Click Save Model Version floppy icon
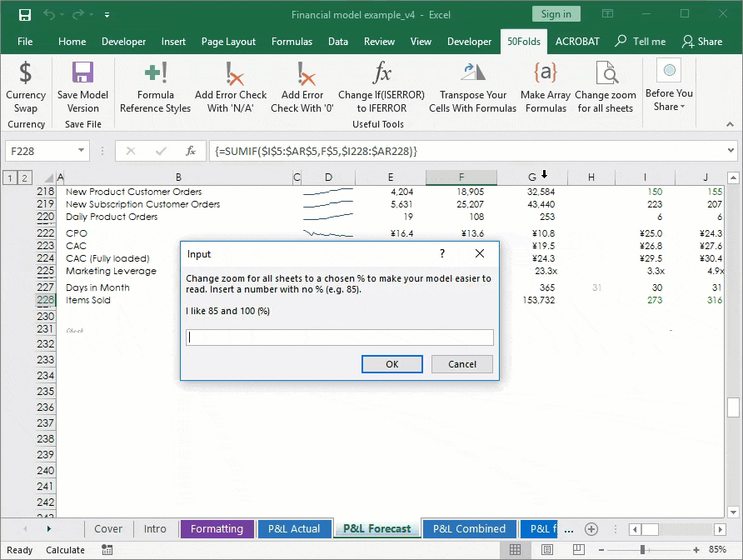The image size is (743, 560). 82,72
